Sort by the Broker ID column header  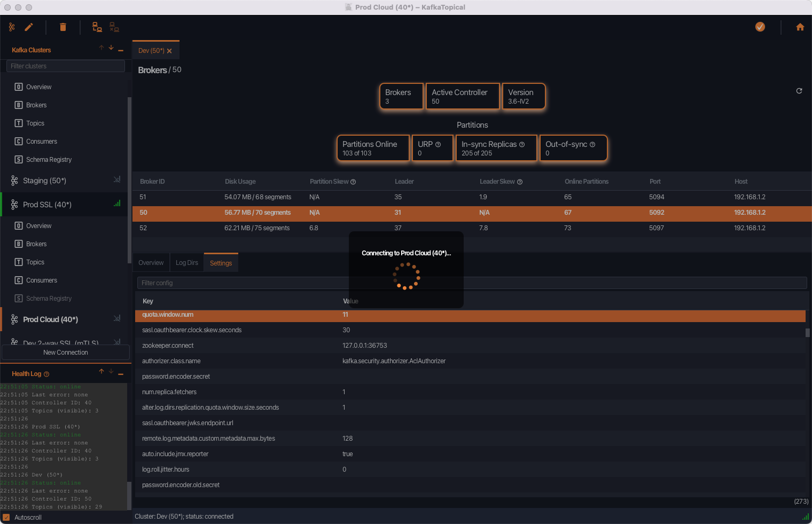coord(152,182)
